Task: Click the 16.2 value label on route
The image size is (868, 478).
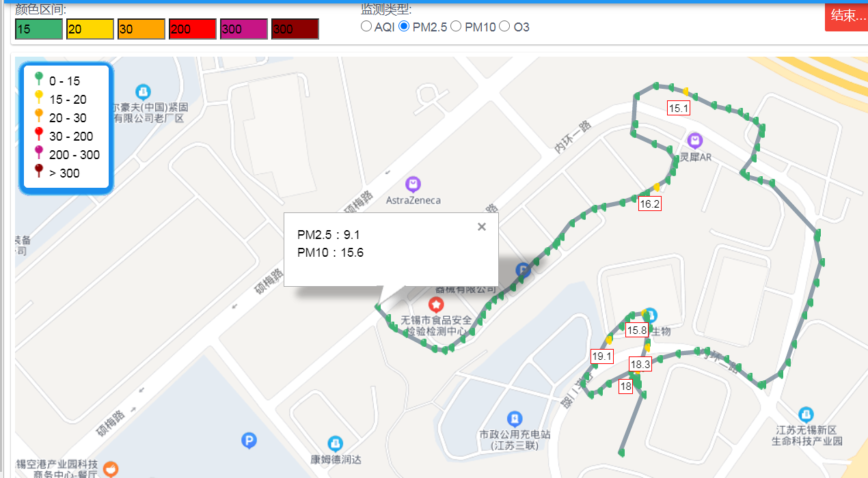Action: (649, 203)
